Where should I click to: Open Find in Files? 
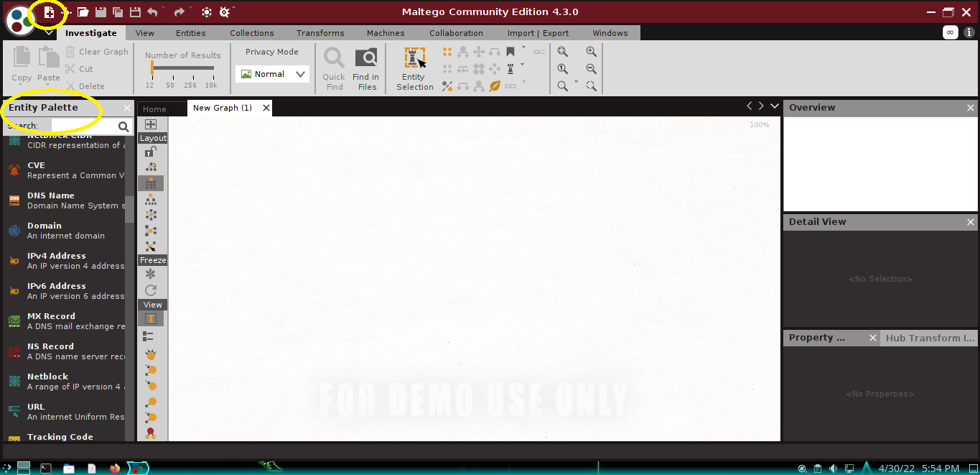point(366,70)
